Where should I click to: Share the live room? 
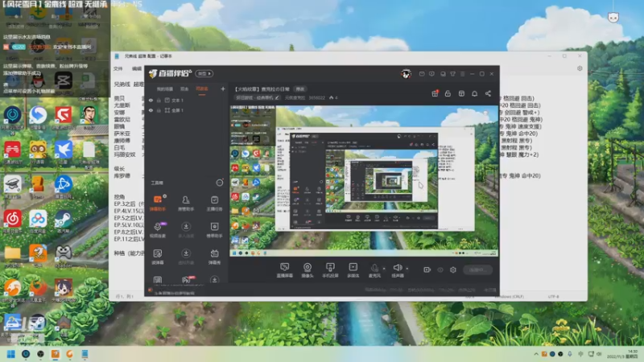pos(488,93)
